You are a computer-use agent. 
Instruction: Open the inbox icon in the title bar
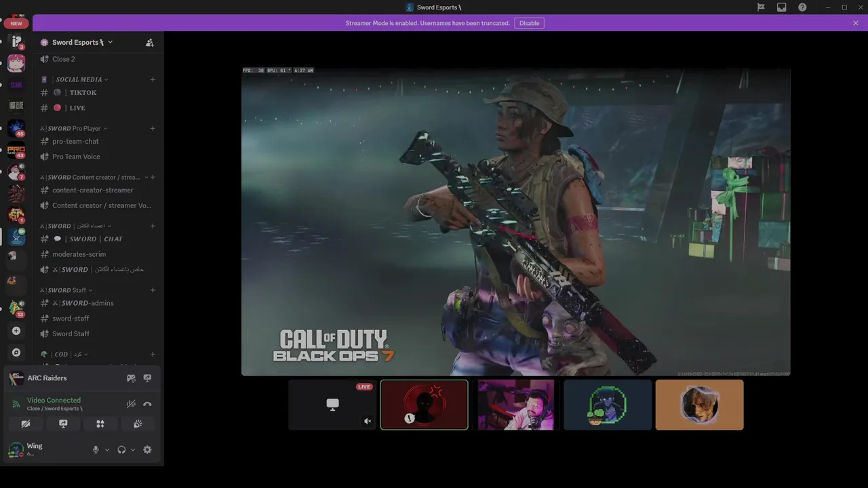782,7
